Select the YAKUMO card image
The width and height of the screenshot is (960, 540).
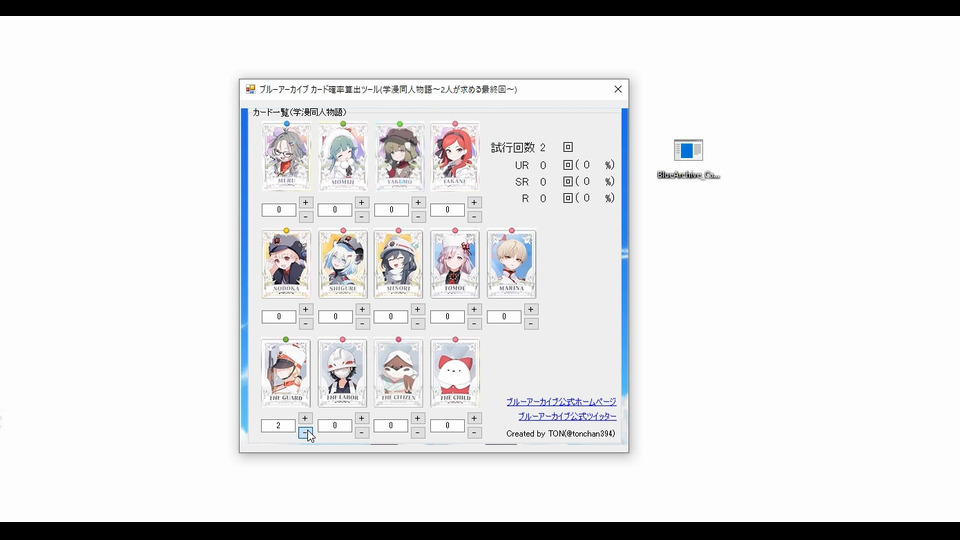[399, 156]
